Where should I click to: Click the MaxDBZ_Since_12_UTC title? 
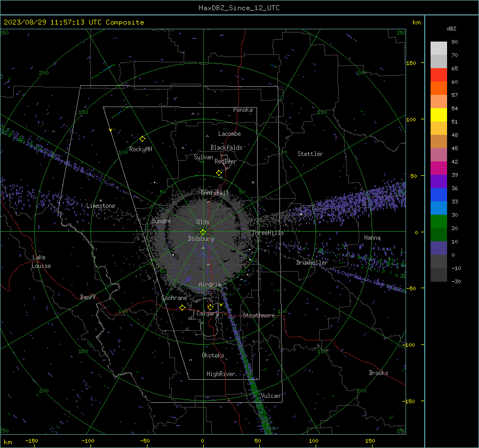[x=239, y=8]
